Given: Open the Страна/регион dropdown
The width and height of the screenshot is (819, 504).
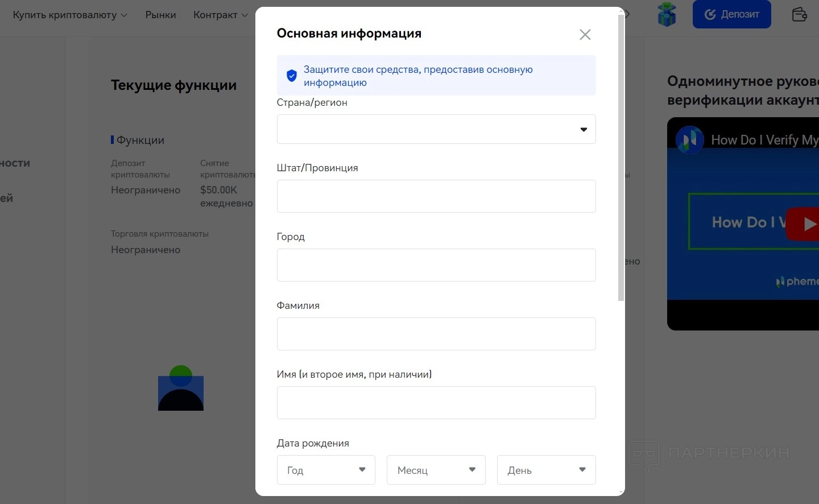Looking at the screenshot, I should (436, 129).
